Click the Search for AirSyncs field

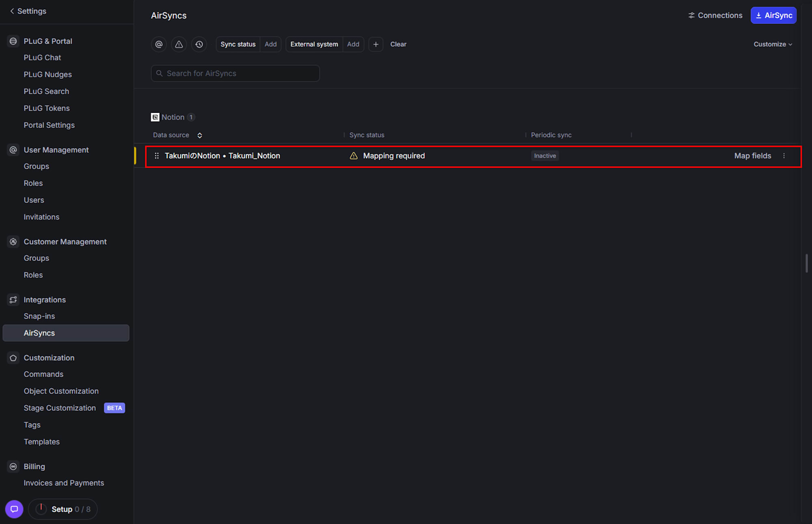point(235,73)
